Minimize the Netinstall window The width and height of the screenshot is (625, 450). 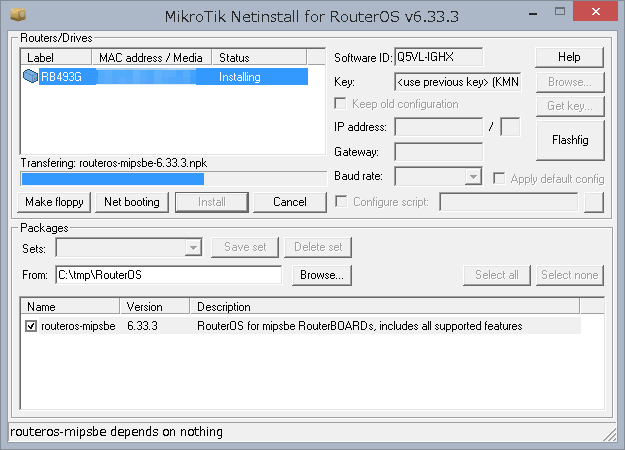click(533, 13)
